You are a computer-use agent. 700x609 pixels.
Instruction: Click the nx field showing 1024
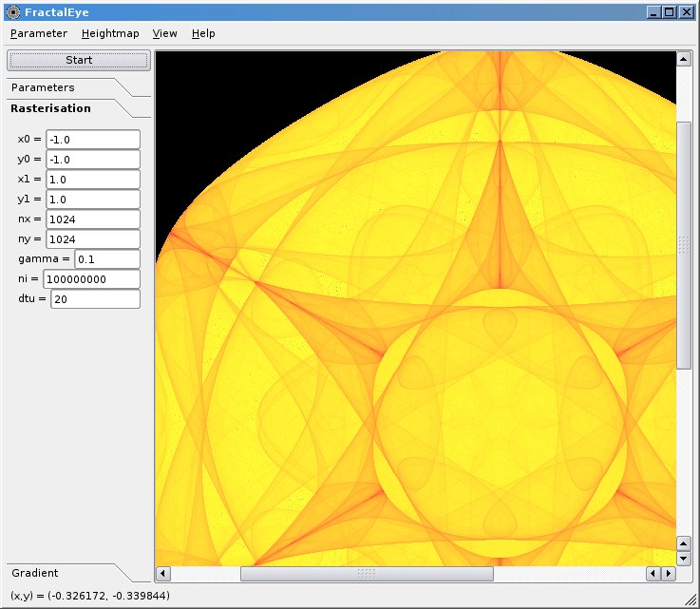coord(93,219)
